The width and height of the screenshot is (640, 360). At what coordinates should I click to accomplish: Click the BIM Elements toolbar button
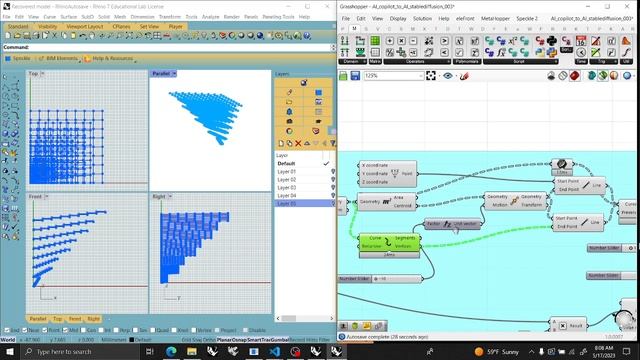(58, 59)
